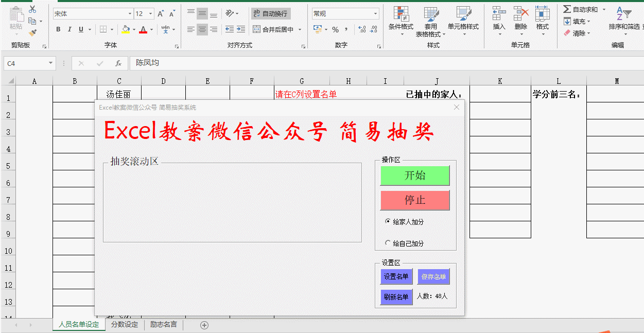This screenshot has width=644, height=333.
Task: Select the Format Painter brush icon
Action: (32, 32)
